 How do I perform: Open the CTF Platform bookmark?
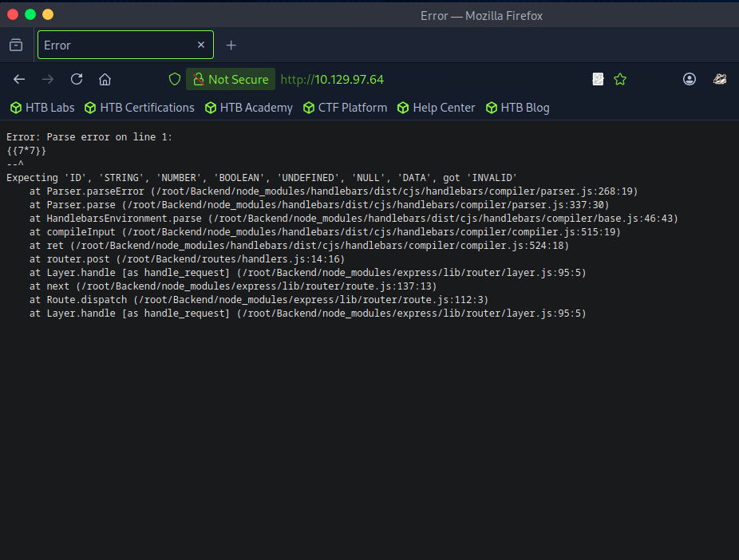[x=346, y=108]
